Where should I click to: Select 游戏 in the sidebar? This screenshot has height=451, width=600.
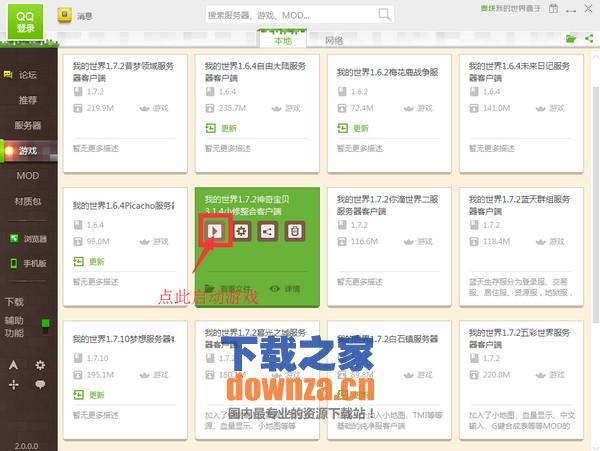pyautogui.click(x=28, y=151)
